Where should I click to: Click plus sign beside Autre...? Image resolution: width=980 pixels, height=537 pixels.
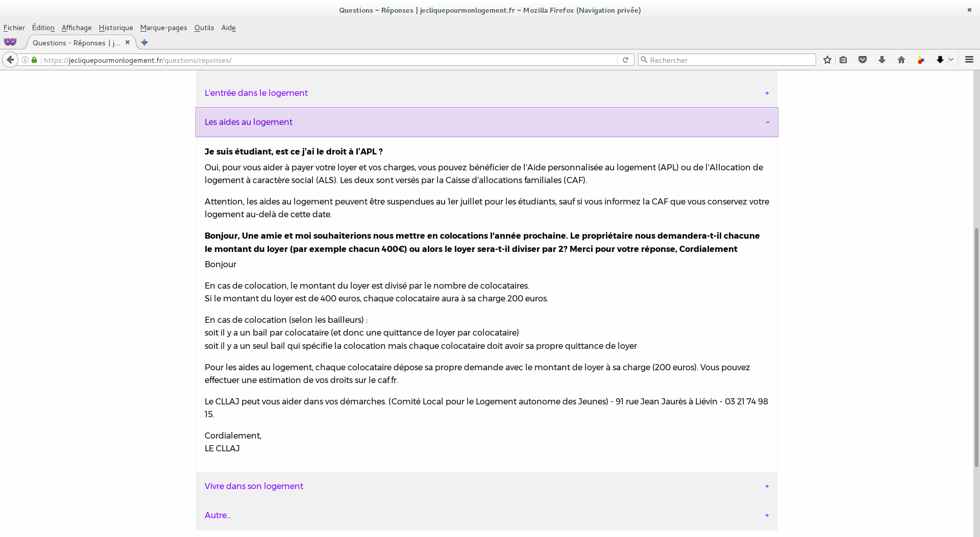coord(767,515)
